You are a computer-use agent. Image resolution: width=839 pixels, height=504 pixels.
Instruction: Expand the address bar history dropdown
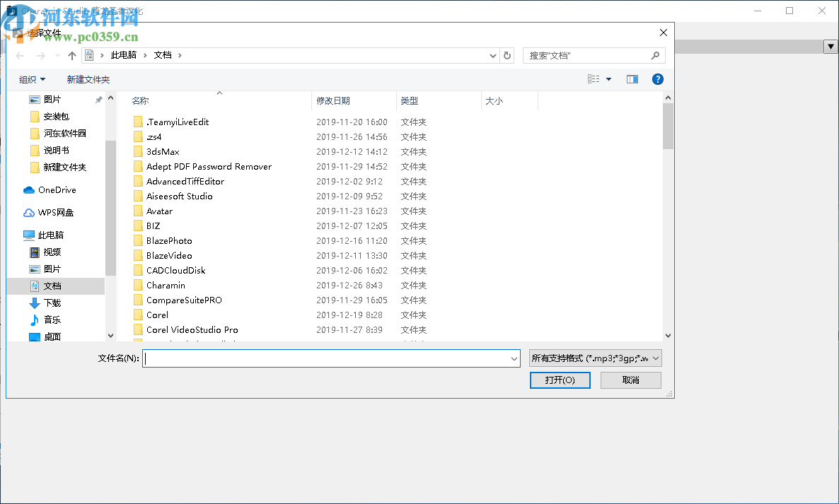[x=493, y=56]
